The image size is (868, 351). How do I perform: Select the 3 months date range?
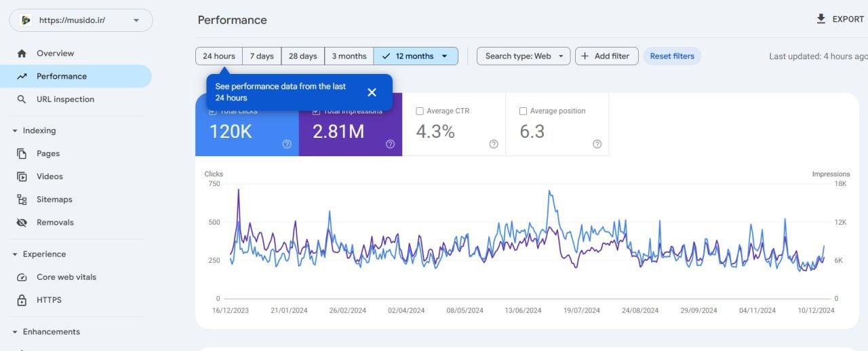coord(349,56)
